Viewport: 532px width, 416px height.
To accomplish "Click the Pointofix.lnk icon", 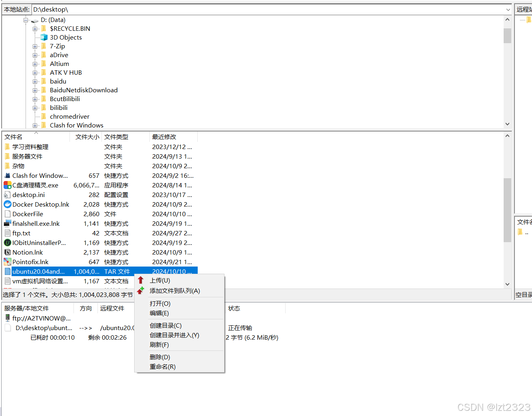I will [x=8, y=262].
